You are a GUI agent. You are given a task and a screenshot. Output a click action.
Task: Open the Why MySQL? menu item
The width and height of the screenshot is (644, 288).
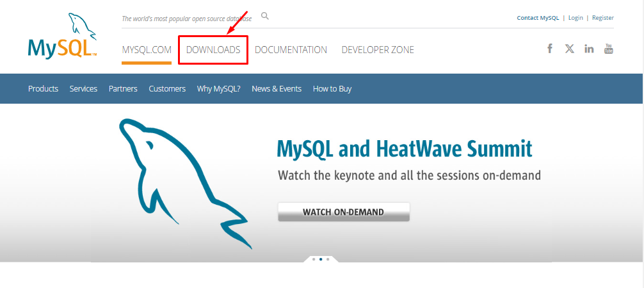click(x=218, y=89)
